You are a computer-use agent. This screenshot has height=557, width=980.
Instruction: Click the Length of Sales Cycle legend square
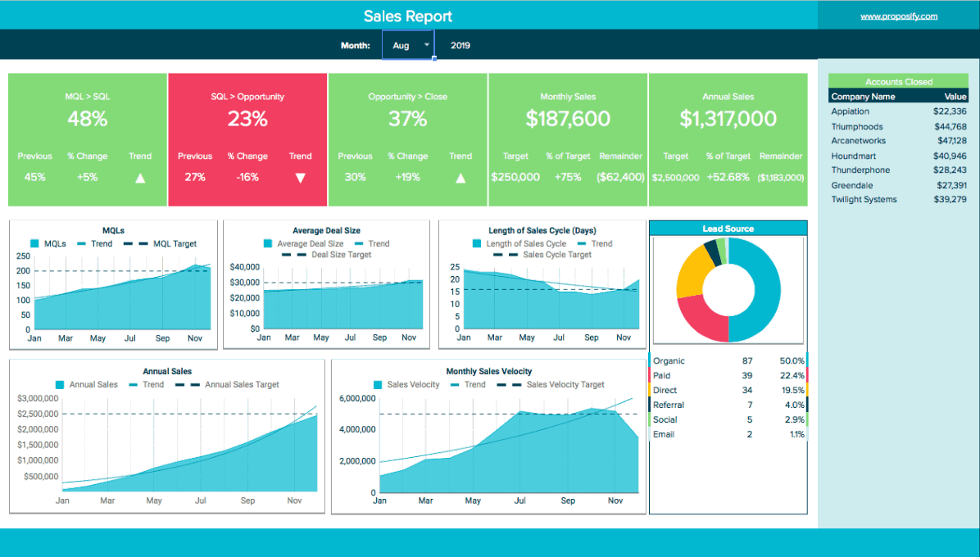pyautogui.click(x=476, y=243)
